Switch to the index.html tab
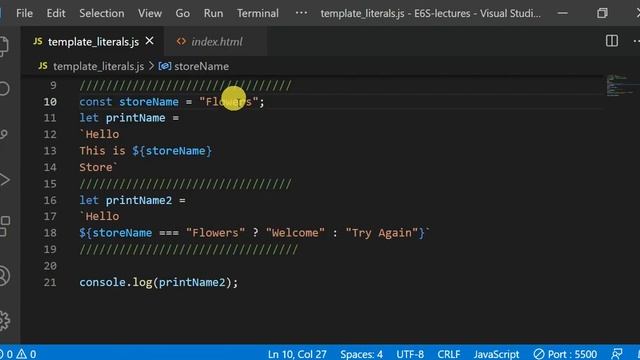The image size is (640, 360). pos(217,42)
